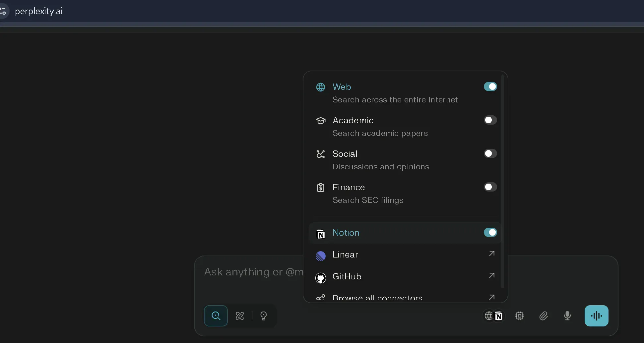Select the Research mode icon
The height and width of the screenshot is (343, 644).
click(x=240, y=316)
